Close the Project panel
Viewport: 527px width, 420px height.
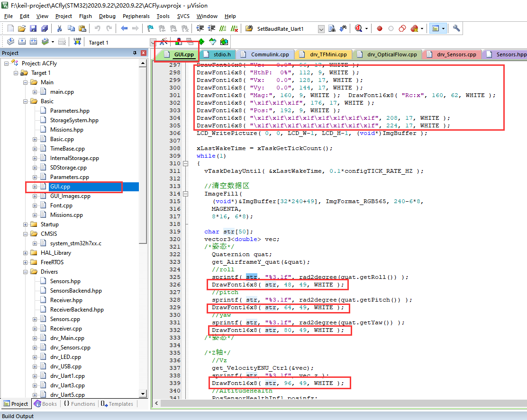pos(144,53)
